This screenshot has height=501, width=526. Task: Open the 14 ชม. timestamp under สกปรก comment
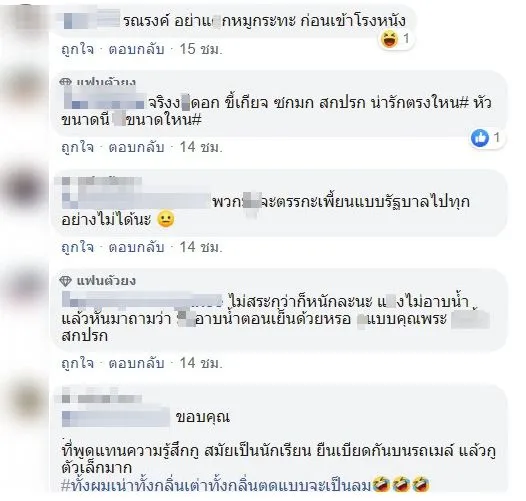click(x=201, y=363)
